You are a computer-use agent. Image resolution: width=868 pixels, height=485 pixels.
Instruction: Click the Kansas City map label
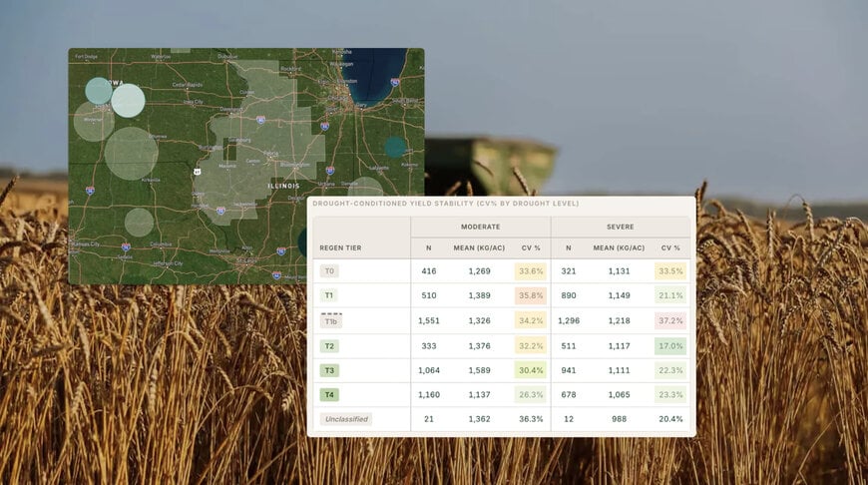tap(87, 244)
